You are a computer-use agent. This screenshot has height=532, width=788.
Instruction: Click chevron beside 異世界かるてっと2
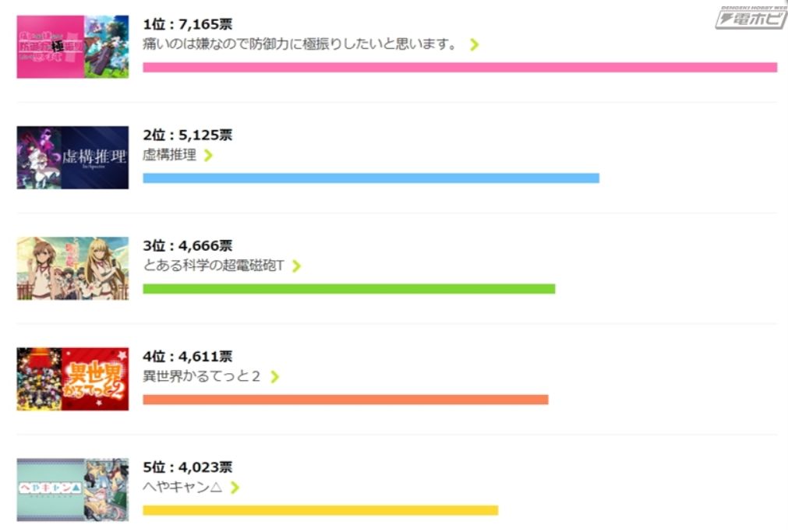click(x=274, y=377)
